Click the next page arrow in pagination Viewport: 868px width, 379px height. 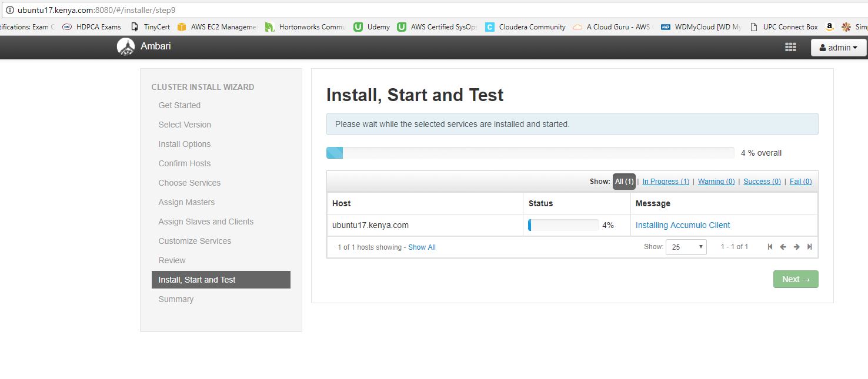(x=796, y=247)
